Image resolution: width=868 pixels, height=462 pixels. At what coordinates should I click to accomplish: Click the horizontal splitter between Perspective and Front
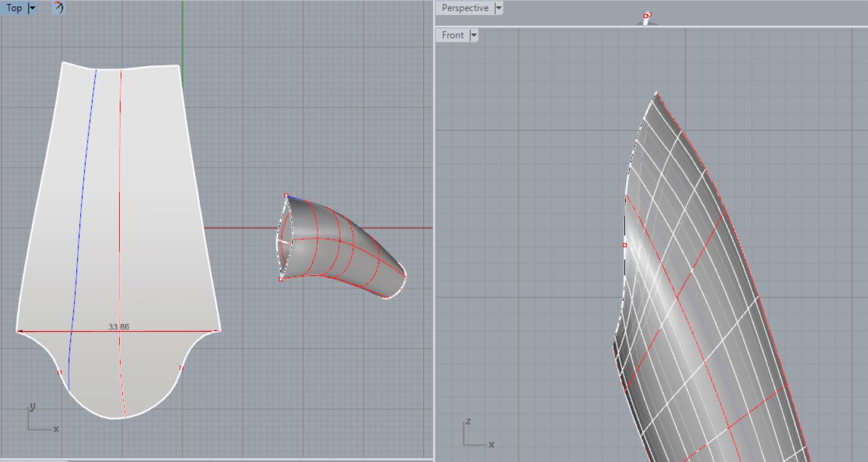click(651, 26)
